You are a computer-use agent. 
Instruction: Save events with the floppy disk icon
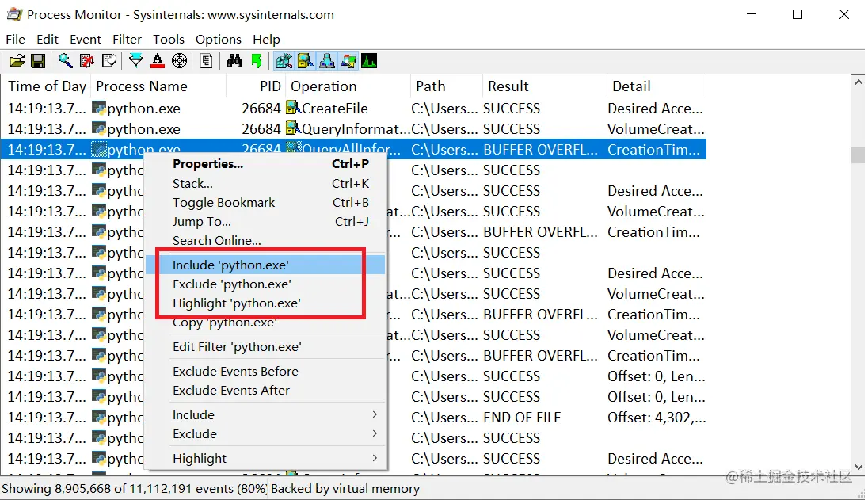coord(38,61)
